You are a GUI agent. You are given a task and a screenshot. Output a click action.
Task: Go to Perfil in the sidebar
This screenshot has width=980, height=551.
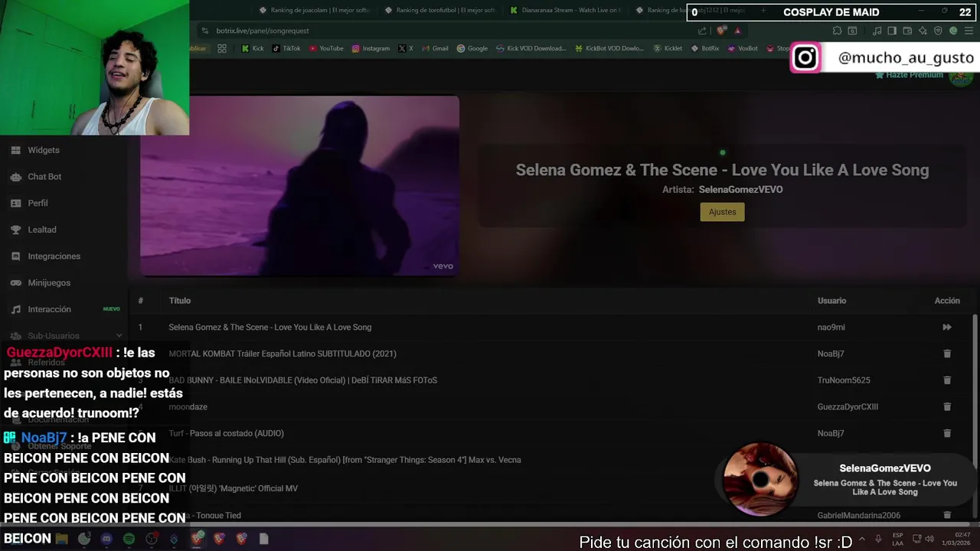point(38,203)
